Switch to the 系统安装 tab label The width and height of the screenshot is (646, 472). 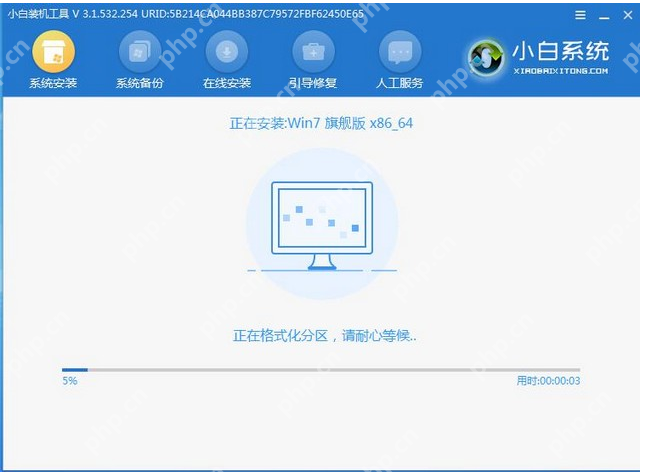click(x=53, y=83)
